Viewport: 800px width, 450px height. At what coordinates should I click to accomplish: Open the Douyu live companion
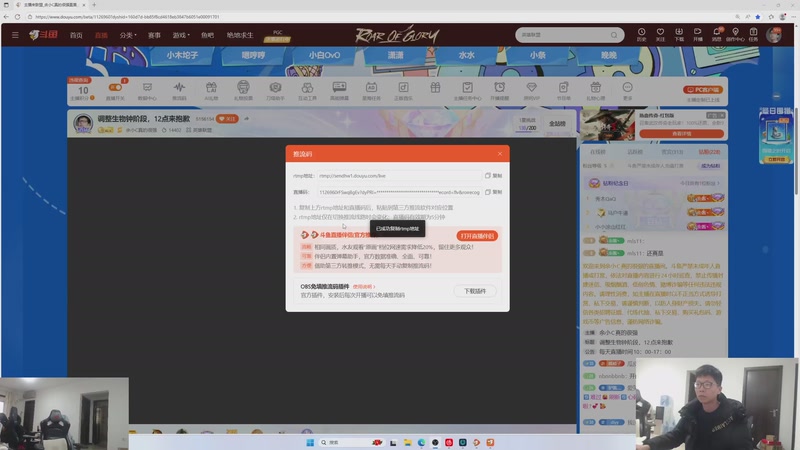[477, 236]
